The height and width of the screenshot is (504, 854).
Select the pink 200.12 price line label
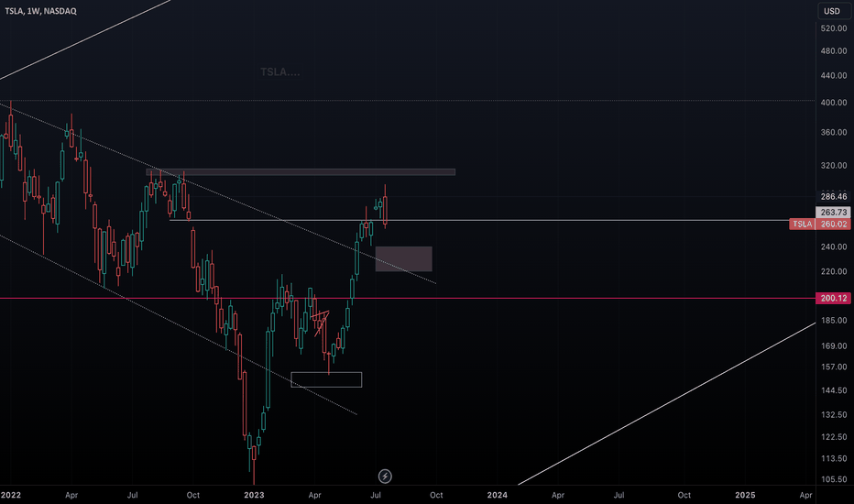tap(833, 298)
